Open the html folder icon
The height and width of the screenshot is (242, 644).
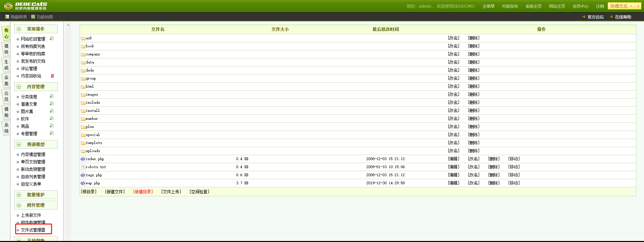coord(83,87)
